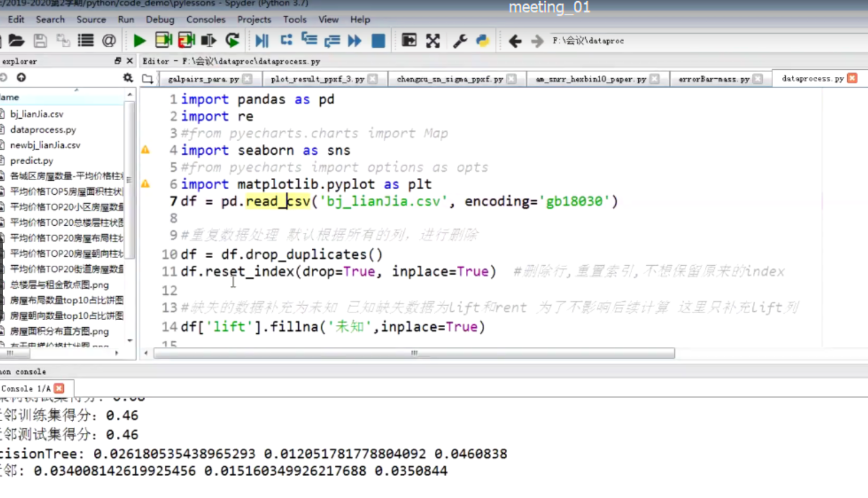Open file explorer options gear
The width and height of the screenshot is (868, 498).
tap(128, 78)
